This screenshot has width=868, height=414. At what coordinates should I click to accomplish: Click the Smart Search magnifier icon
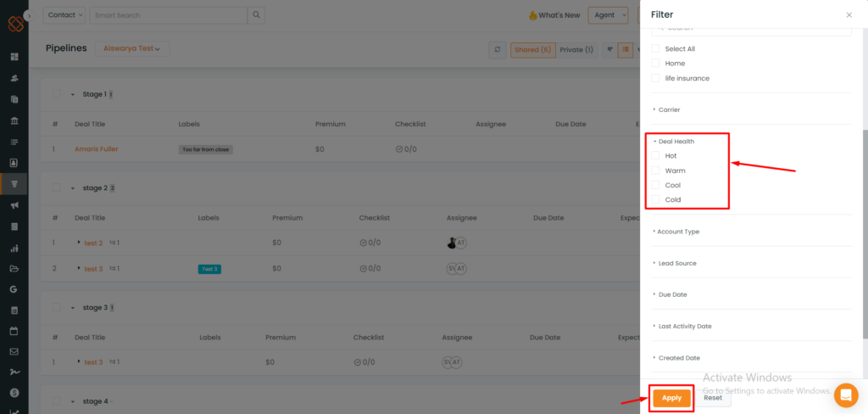pyautogui.click(x=256, y=15)
